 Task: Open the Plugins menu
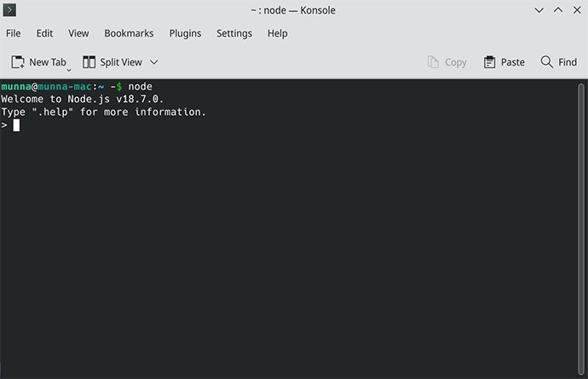coord(185,33)
